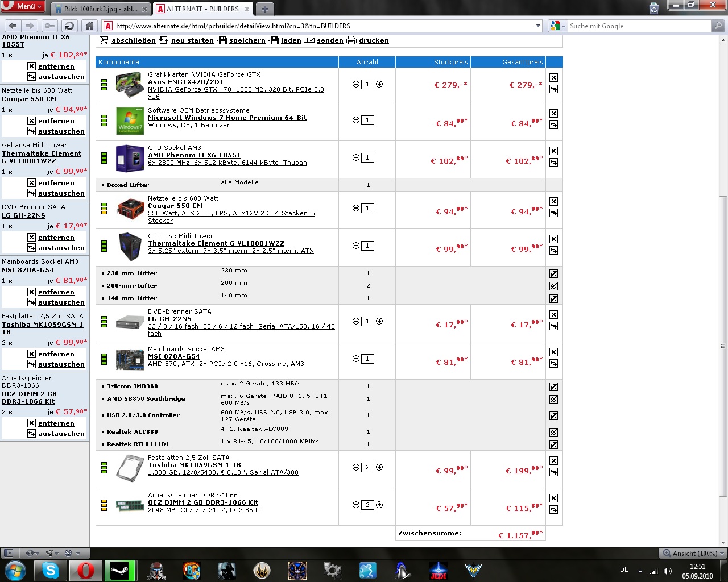728x582 pixels.
Task: Open a new browser tab with plus button
Action: click(265, 9)
